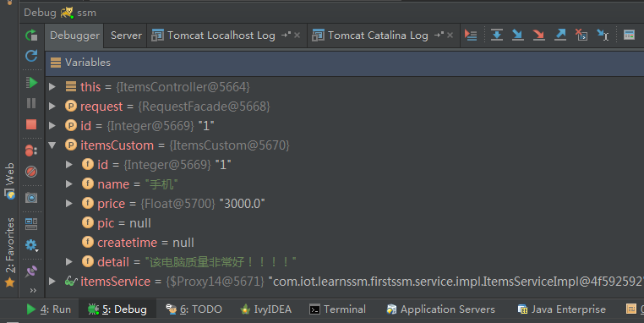Open the Java Enterprise tool window
This screenshot has width=644, height=323.
pyautogui.click(x=561, y=309)
